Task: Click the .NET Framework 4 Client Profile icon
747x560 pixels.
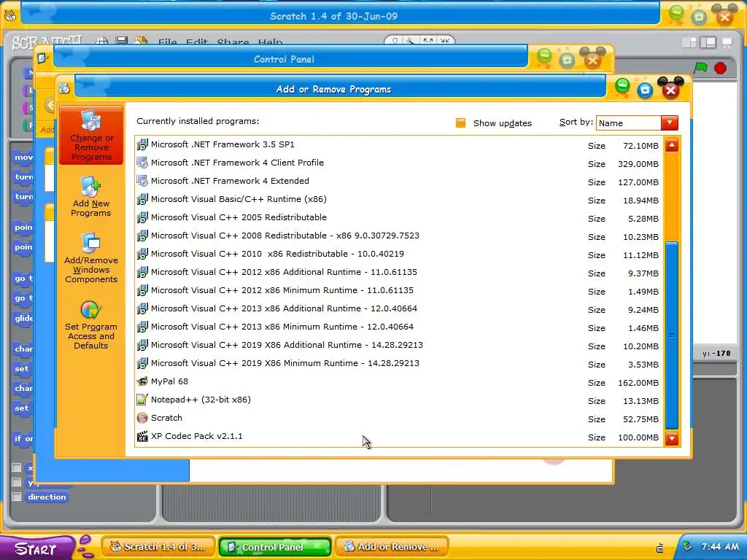Action: click(142, 163)
